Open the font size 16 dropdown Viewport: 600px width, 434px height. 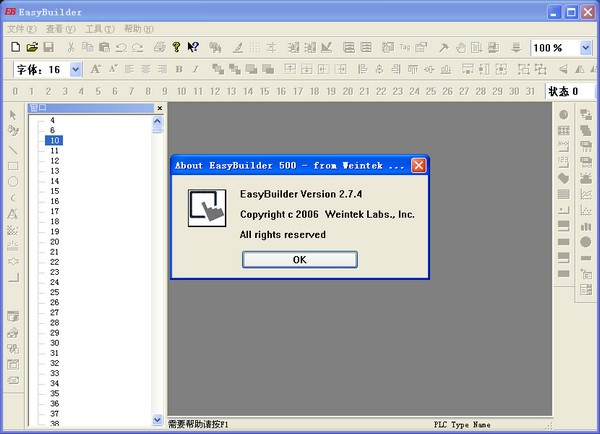click(76, 69)
